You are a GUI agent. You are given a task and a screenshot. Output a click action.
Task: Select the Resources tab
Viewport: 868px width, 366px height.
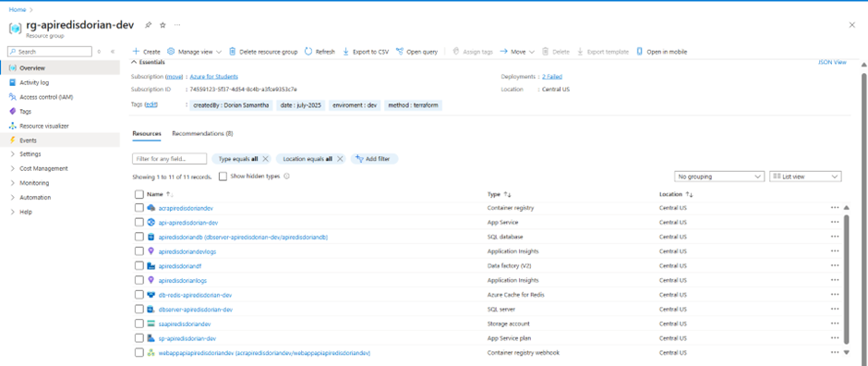[147, 133]
